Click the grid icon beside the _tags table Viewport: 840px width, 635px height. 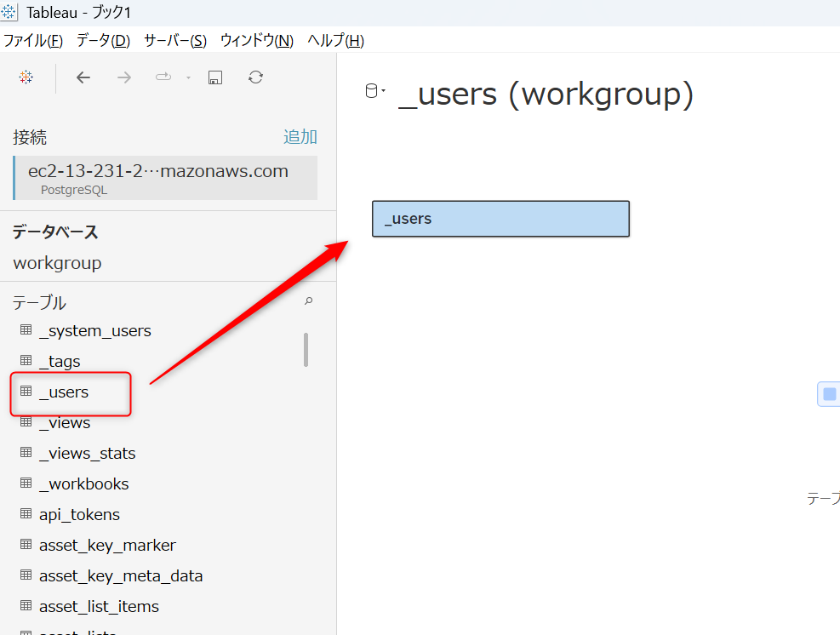point(25,361)
